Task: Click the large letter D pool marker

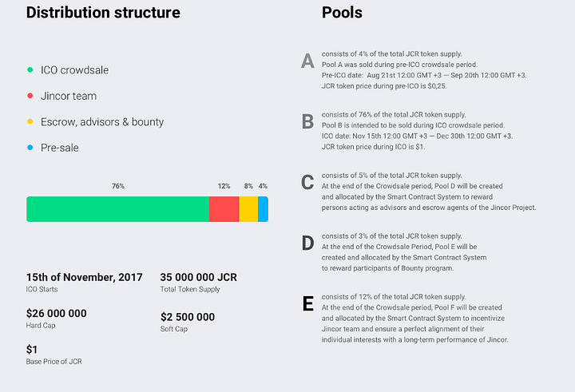Action: (x=307, y=244)
